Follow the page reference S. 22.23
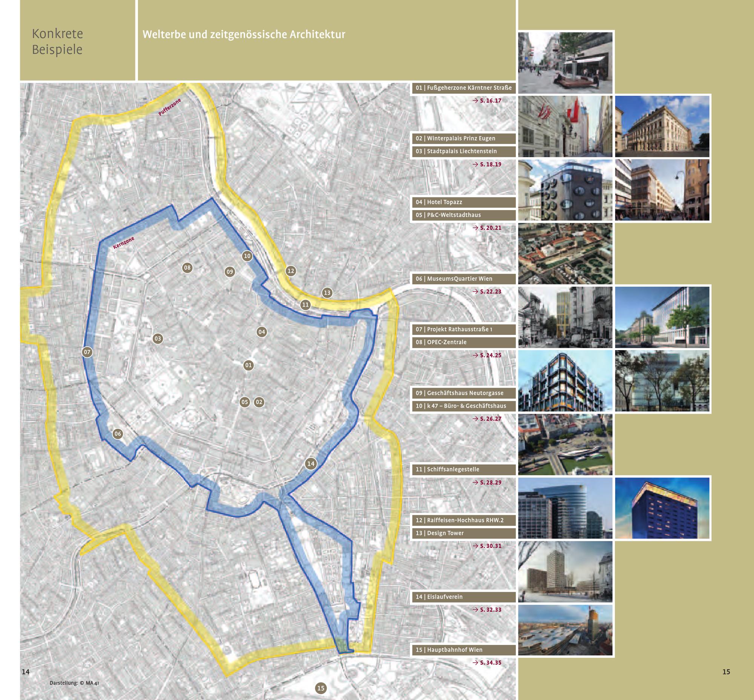 (487, 292)
